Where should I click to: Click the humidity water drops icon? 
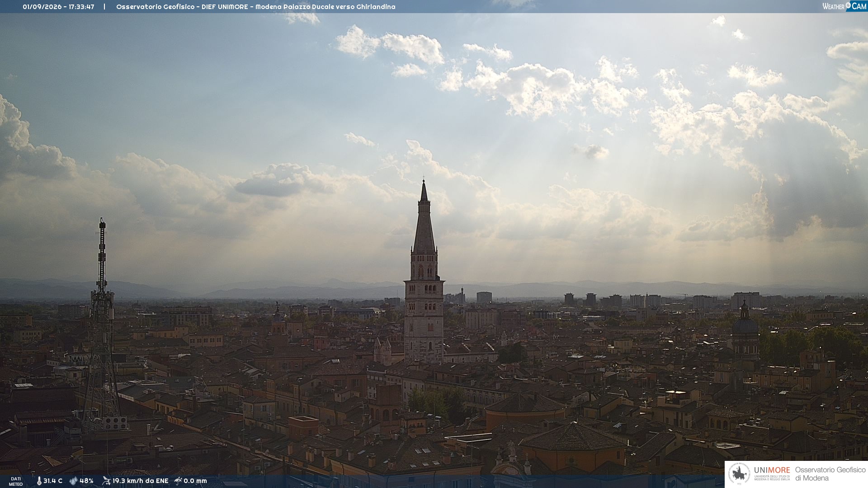click(73, 481)
